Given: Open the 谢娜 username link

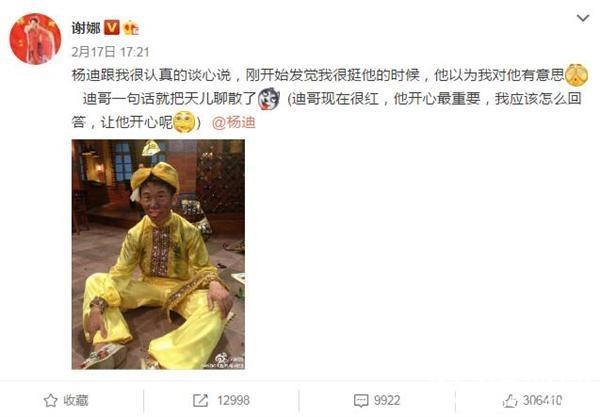Looking at the screenshot, I should [86, 28].
